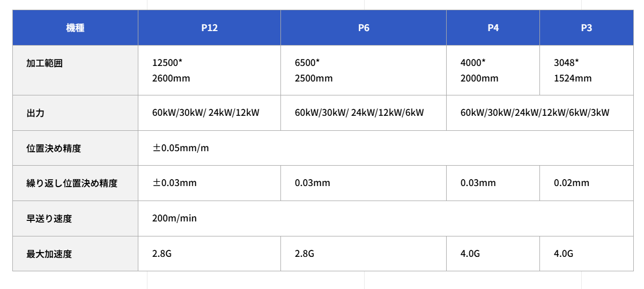Image resolution: width=644 pixels, height=289 pixels.
Task: Click the 4000* 2000mm cell
Action: pyautogui.click(x=479, y=70)
